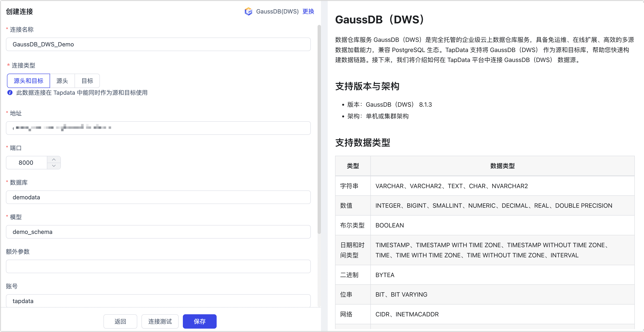Select the 源头和目标 connection type
This screenshot has width=644, height=332.
(x=28, y=81)
